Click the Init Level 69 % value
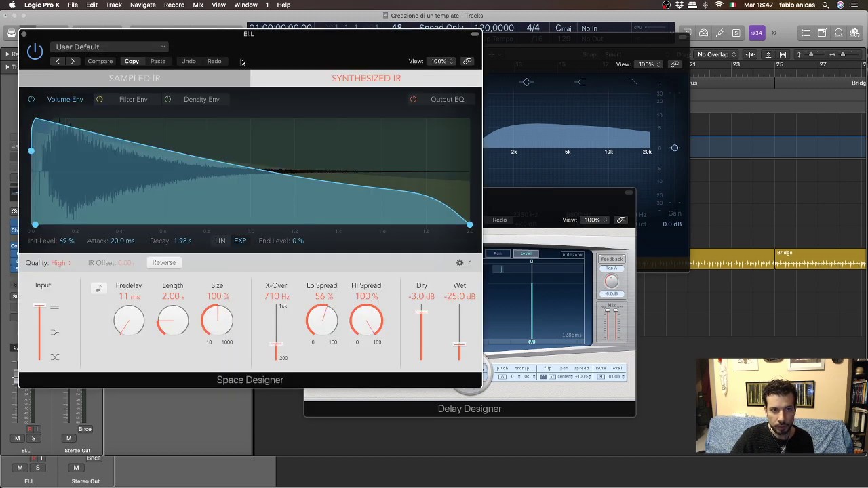The image size is (868, 488). (x=66, y=241)
